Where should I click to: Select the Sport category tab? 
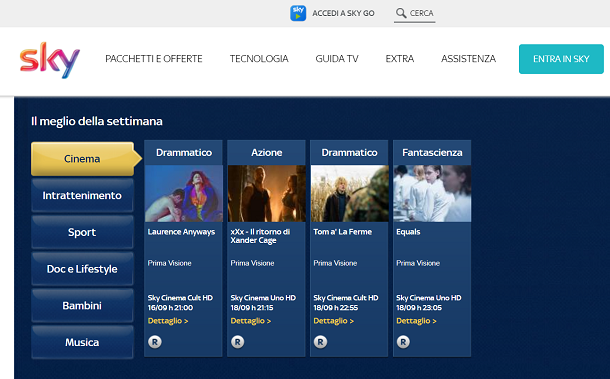[x=82, y=232]
